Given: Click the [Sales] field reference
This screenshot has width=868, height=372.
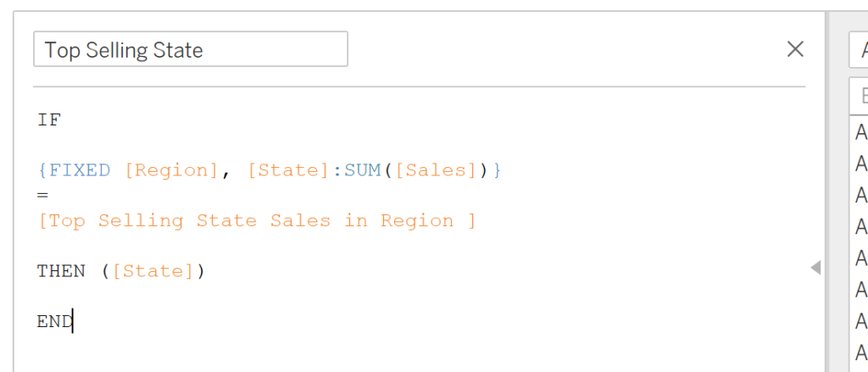Looking at the screenshot, I should point(437,170).
